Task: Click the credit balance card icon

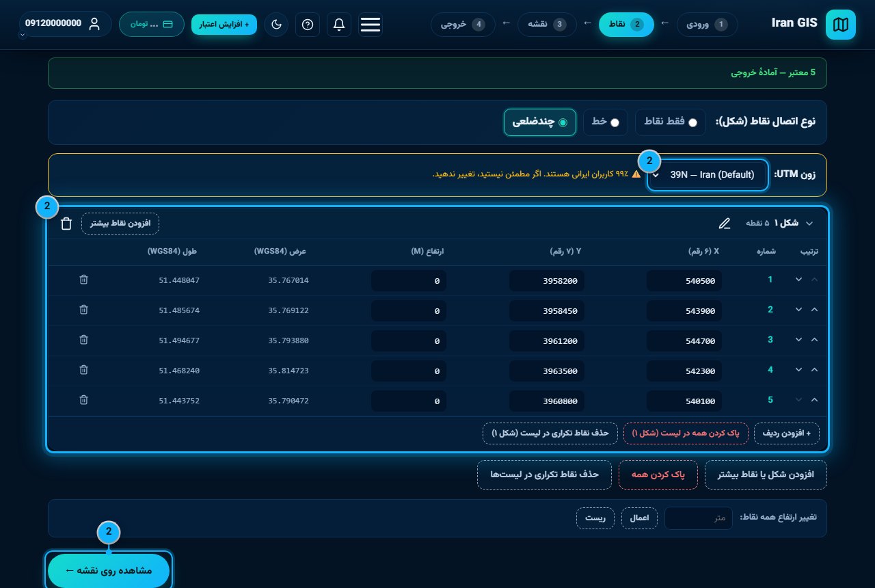Action: point(168,24)
